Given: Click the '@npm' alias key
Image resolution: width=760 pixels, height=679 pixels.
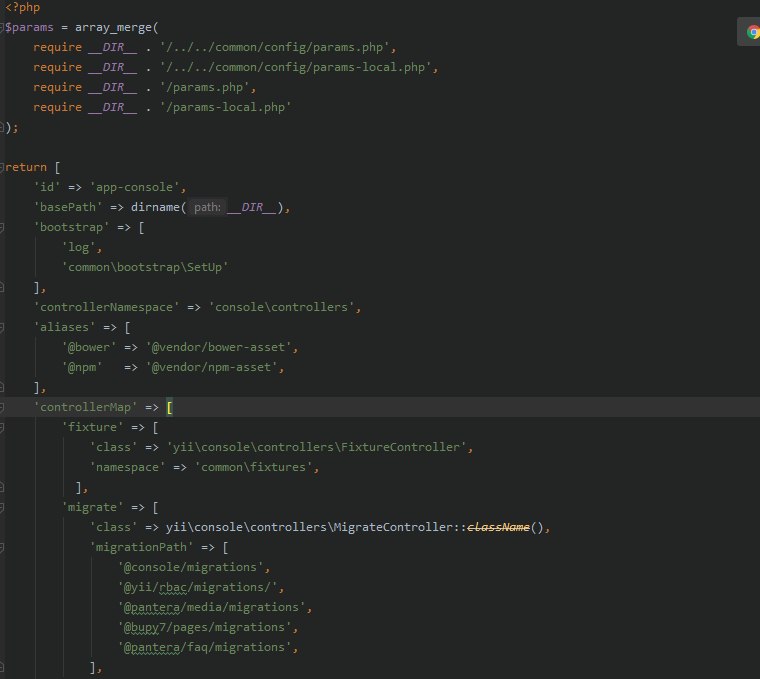Looking at the screenshot, I should tap(82, 367).
